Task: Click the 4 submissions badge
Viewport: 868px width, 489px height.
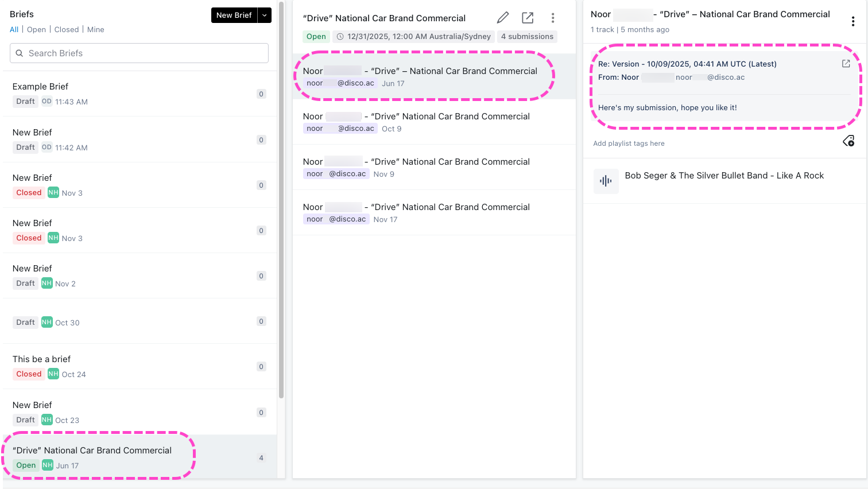Action: pyautogui.click(x=528, y=37)
